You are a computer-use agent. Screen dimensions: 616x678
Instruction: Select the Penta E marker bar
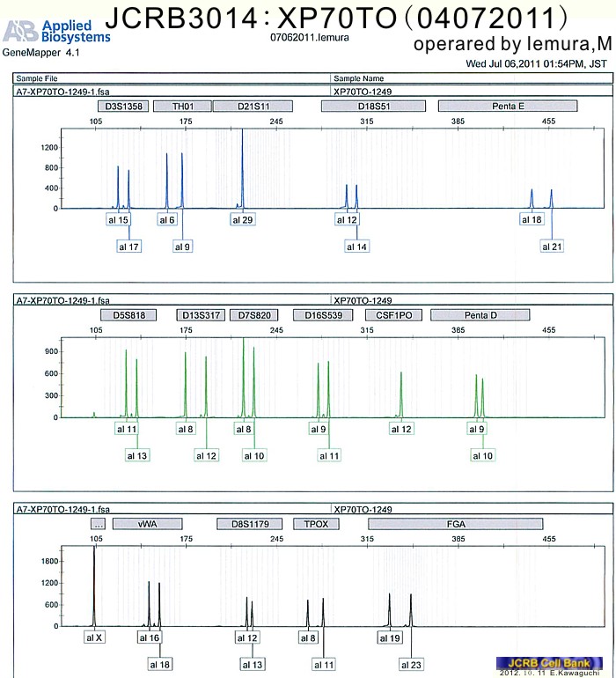point(508,107)
